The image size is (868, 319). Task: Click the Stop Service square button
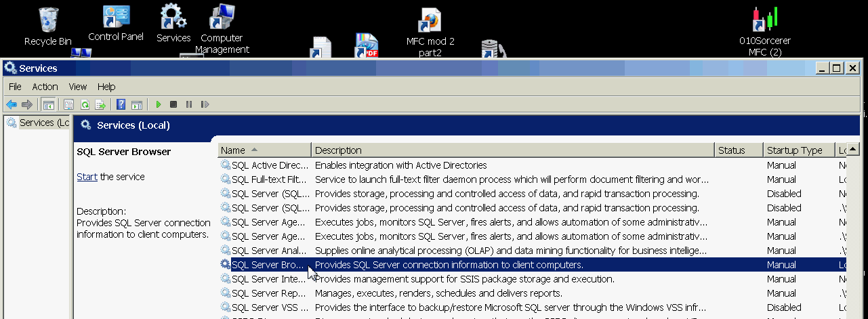(173, 104)
